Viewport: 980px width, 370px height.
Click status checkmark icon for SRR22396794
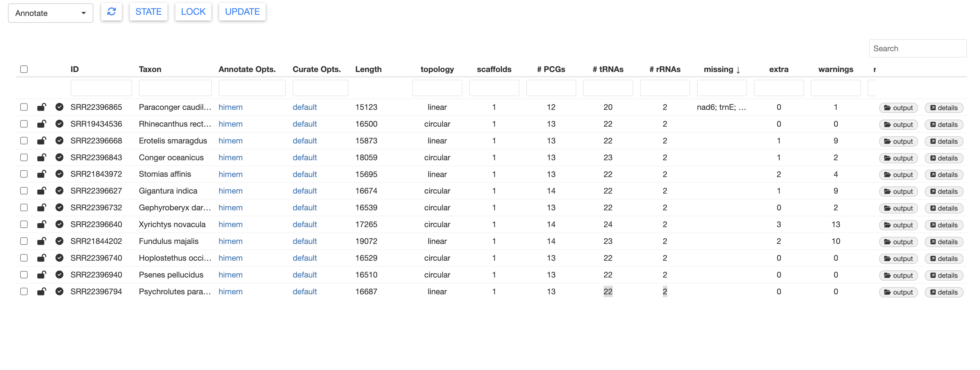coord(59,292)
